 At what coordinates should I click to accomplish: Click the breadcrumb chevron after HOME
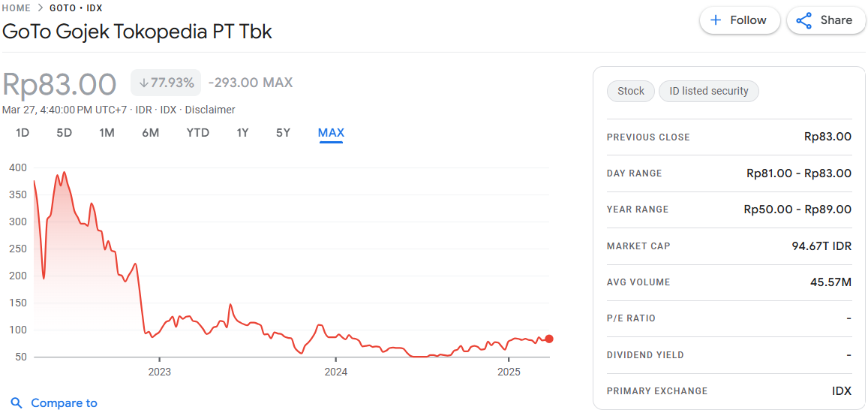coord(41,8)
